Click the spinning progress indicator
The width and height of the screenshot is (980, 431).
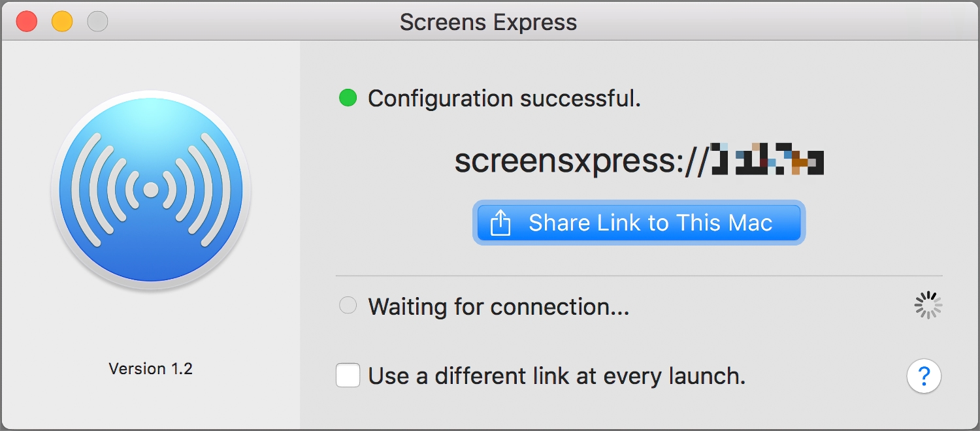928,305
